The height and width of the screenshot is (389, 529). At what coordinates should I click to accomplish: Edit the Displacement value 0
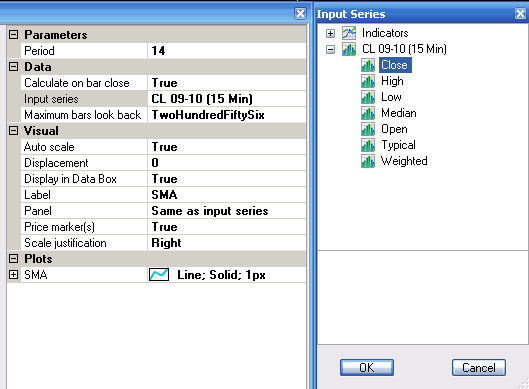pyautogui.click(x=227, y=163)
